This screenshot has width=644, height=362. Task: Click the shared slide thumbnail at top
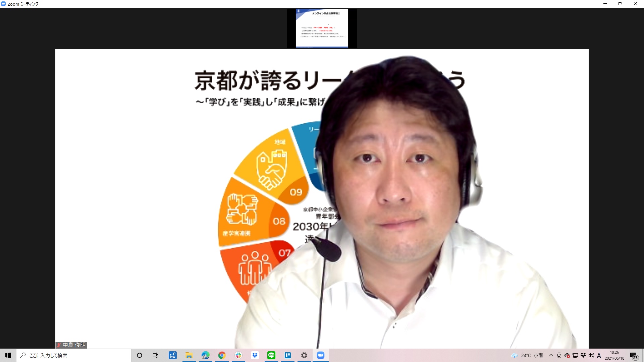click(322, 28)
